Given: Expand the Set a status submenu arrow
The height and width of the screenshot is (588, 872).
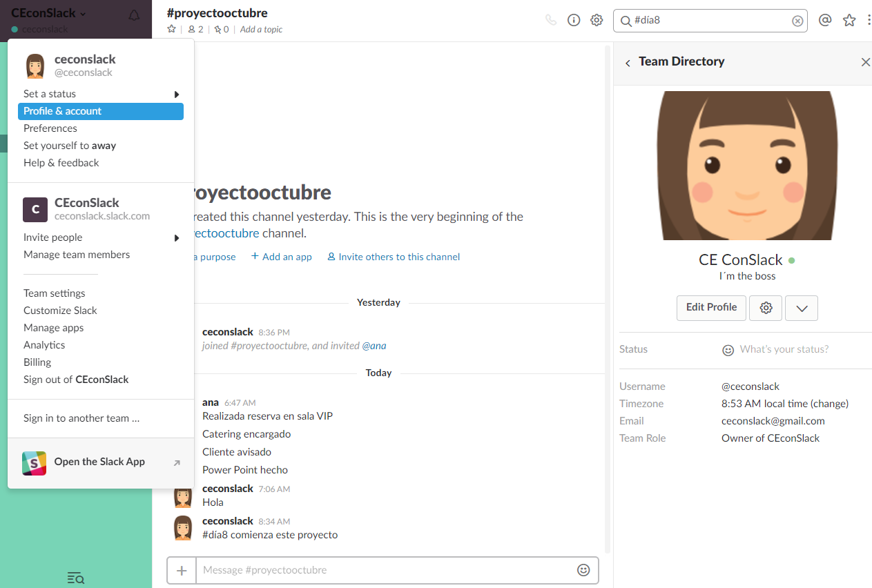Looking at the screenshot, I should click(x=177, y=95).
